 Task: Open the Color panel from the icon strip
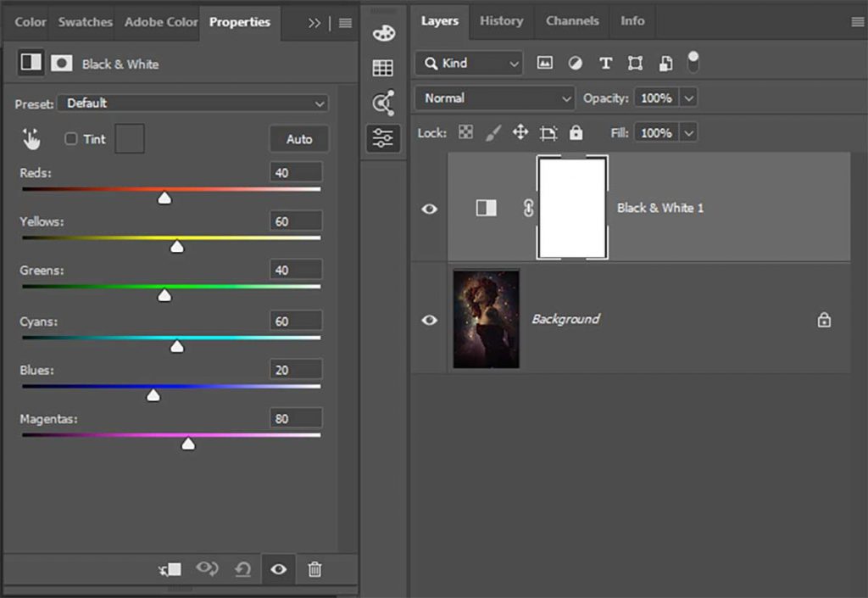383,32
